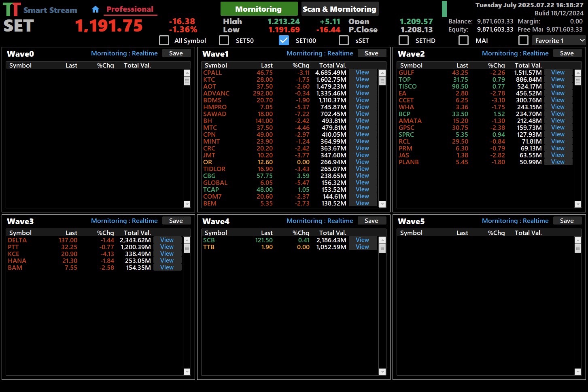Enable the All Symbol checkbox

point(164,40)
